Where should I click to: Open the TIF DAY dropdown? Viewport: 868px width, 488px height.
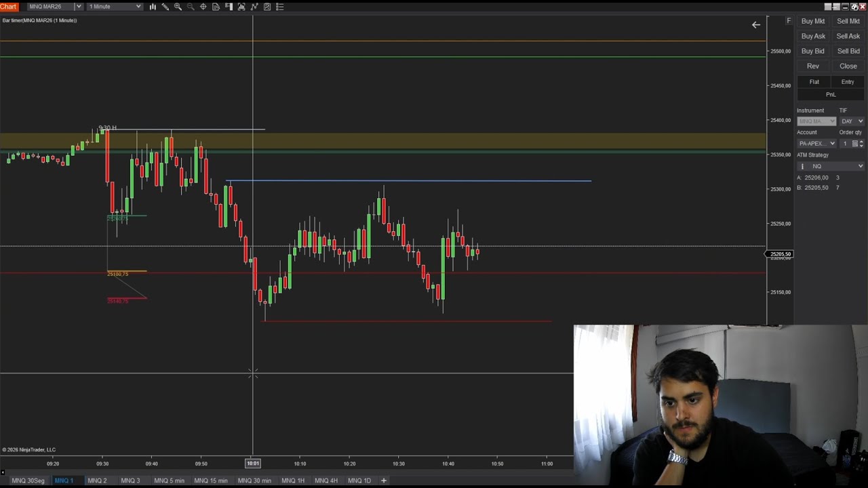[x=852, y=121]
